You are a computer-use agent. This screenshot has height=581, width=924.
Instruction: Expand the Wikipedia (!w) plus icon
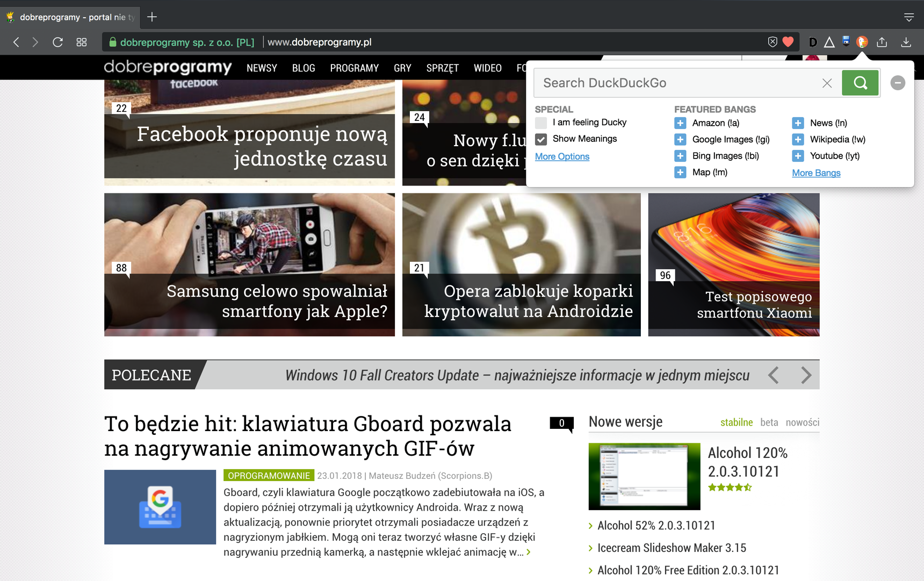(798, 140)
